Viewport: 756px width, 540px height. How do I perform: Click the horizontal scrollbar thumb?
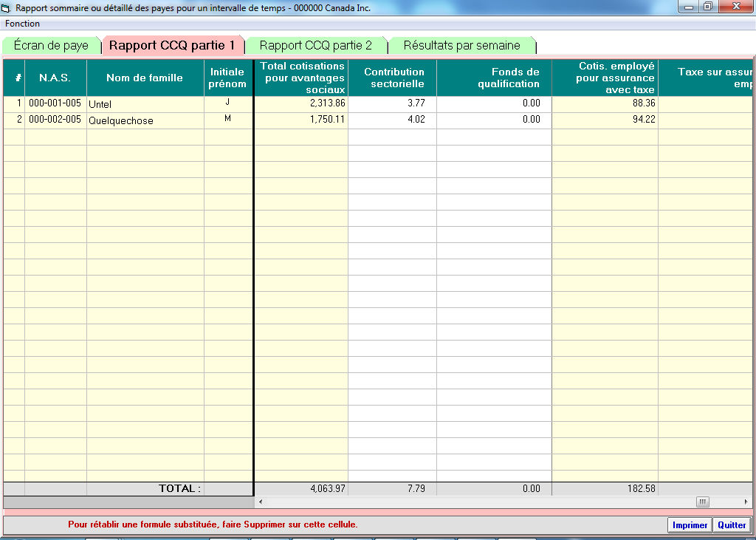point(703,502)
